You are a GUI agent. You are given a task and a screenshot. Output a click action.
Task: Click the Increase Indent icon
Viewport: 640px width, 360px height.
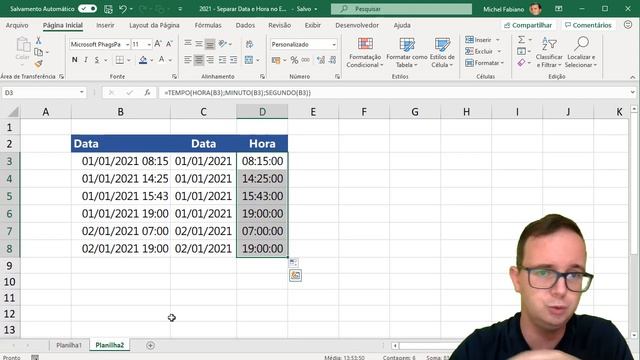[233, 60]
